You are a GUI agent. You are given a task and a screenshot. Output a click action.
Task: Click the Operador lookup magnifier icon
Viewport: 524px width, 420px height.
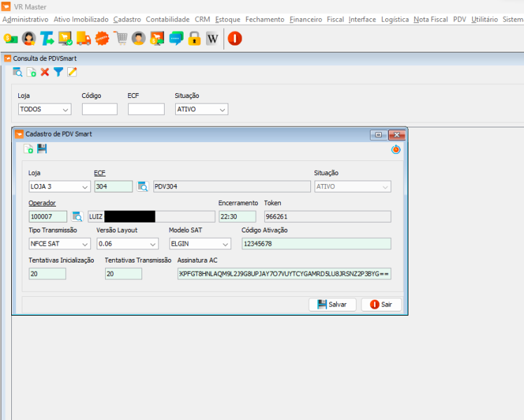tap(78, 216)
